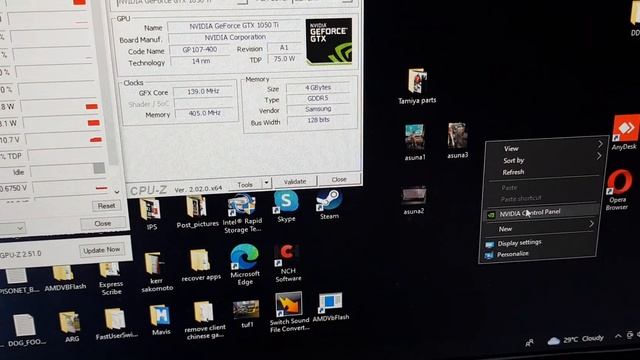
Task: Open the AMDVBFlash folder icon
Action: click(63, 273)
